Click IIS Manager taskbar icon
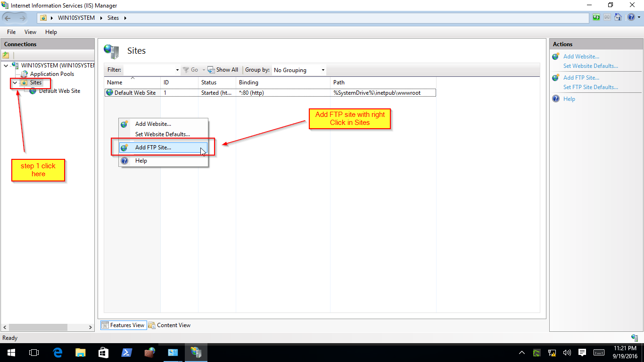644x362 pixels. point(196,352)
